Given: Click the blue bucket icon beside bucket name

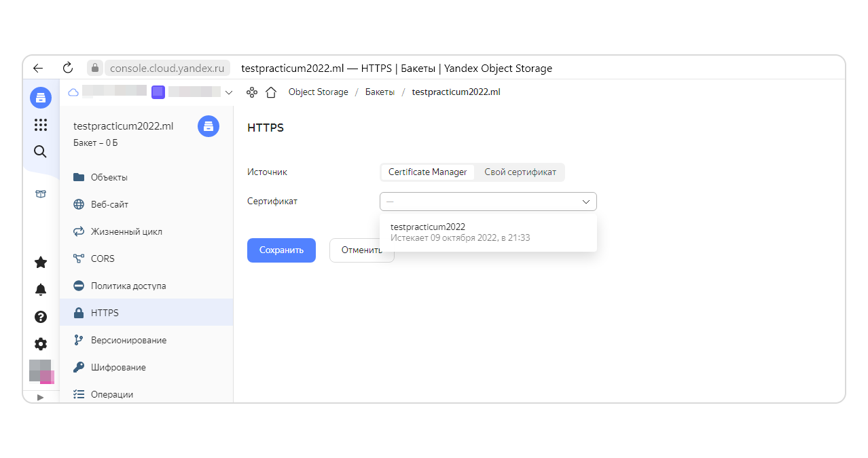Looking at the screenshot, I should click(x=209, y=126).
